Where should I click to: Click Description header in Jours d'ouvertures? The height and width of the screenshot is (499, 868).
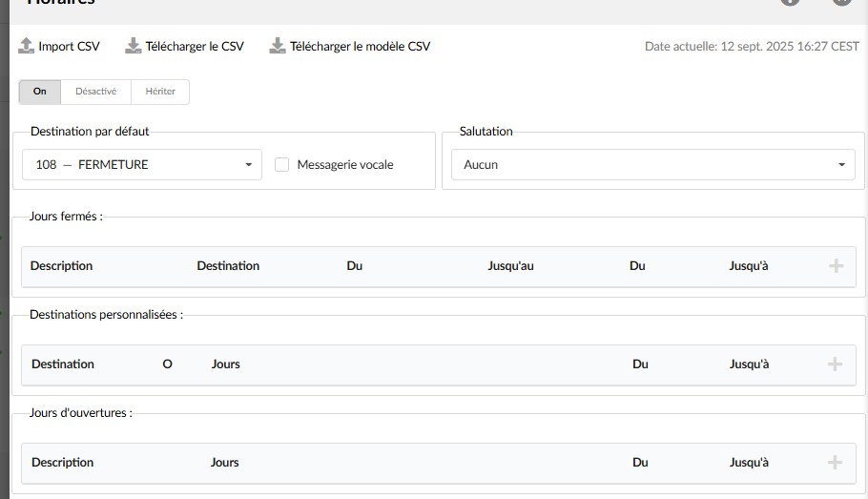point(63,463)
